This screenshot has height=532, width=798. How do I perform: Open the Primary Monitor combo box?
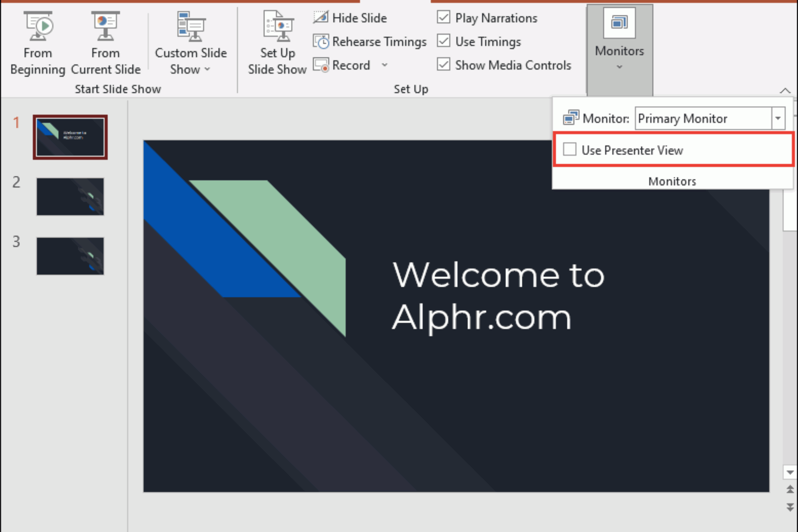[710, 118]
